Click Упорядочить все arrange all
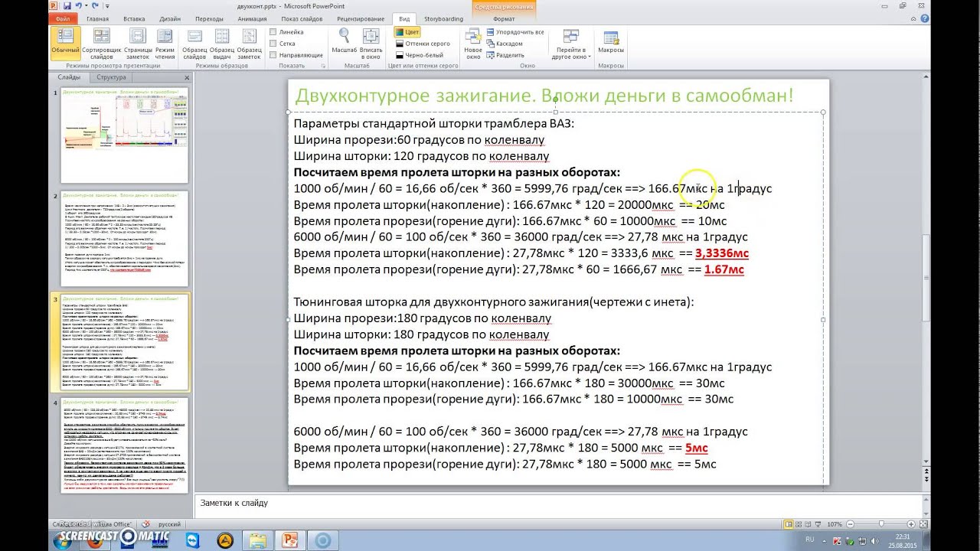The image size is (980, 551). pyautogui.click(x=515, y=32)
